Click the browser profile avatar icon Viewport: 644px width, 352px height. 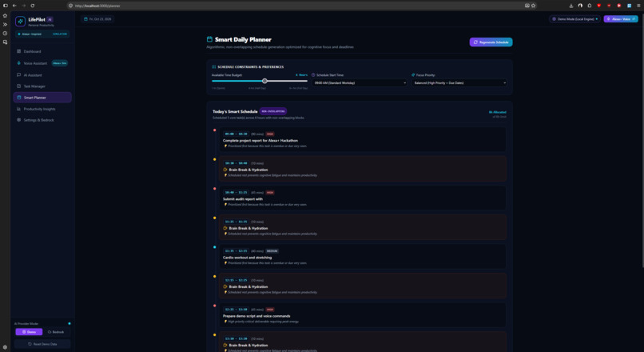580,6
